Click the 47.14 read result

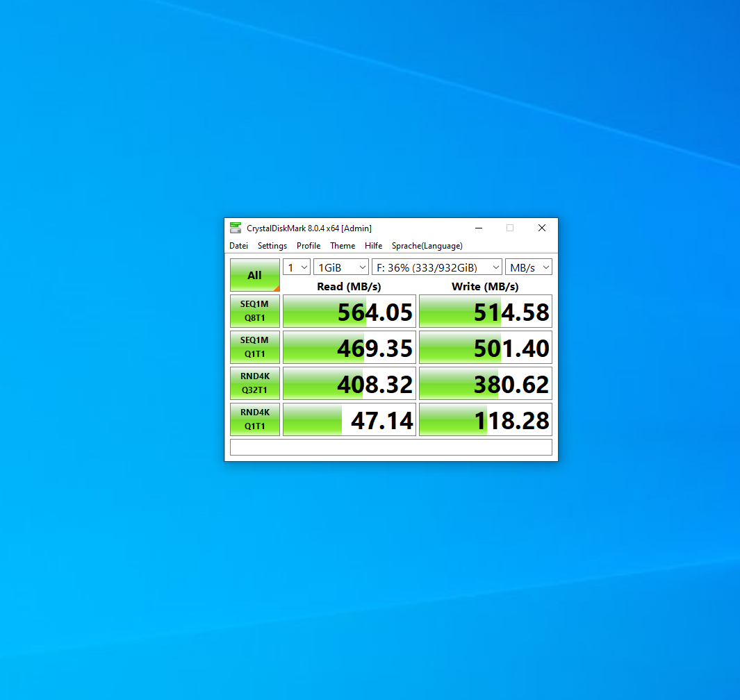(x=350, y=419)
